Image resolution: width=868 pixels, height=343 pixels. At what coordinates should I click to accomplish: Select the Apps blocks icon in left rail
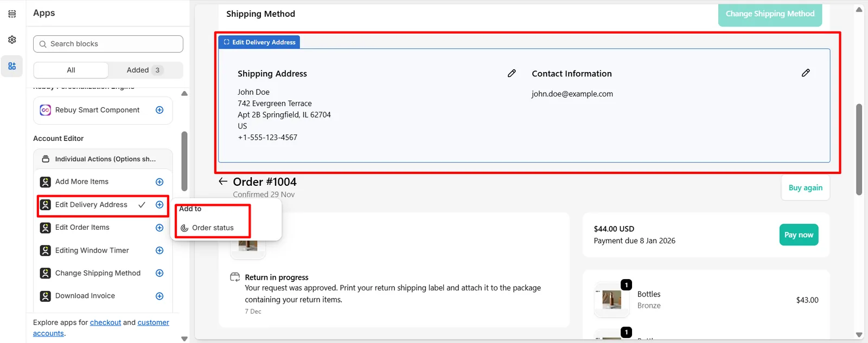click(x=12, y=66)
